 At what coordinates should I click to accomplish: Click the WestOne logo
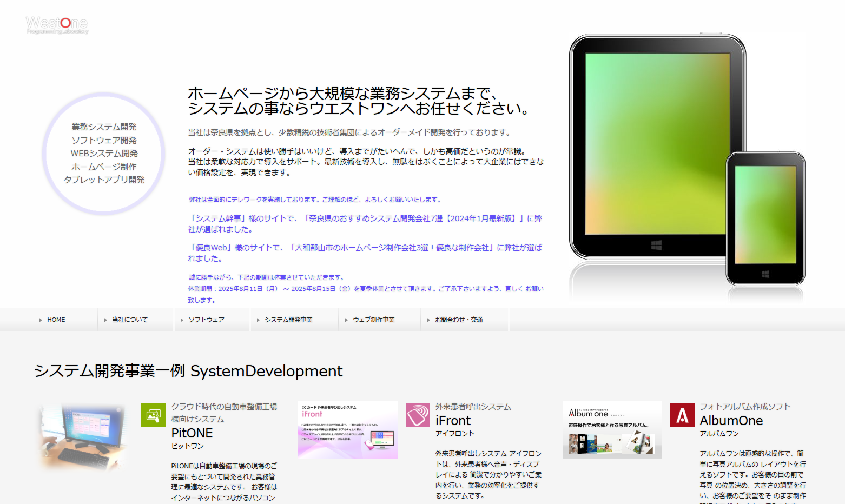tap(57, 25)
